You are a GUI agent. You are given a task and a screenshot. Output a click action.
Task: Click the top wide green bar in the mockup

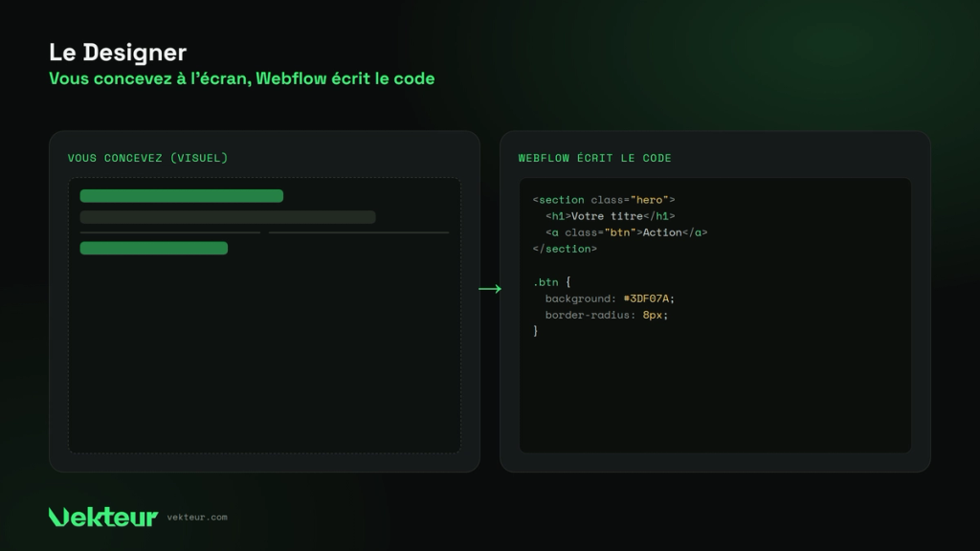click(181, 196)
